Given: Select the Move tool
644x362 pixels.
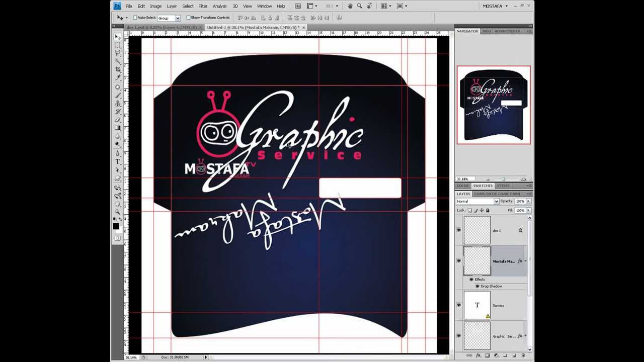Looking at the screenshot, I should (118, 37).
